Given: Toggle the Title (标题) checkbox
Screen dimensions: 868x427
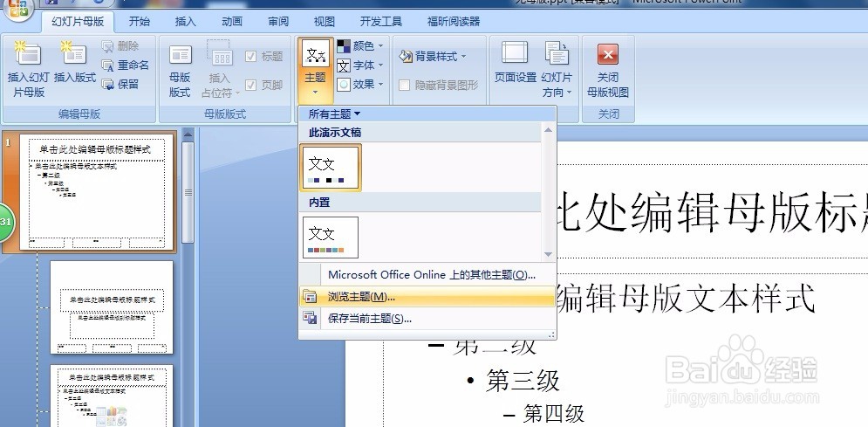Looking at the screenshot, I should tap(250, 57).
